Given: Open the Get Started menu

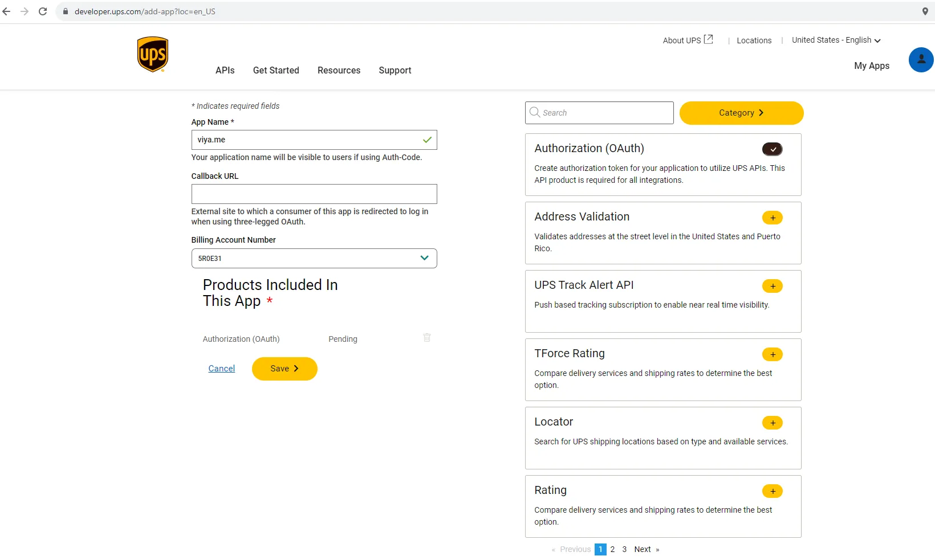Looking at the screenshot, I should (276, 70).
